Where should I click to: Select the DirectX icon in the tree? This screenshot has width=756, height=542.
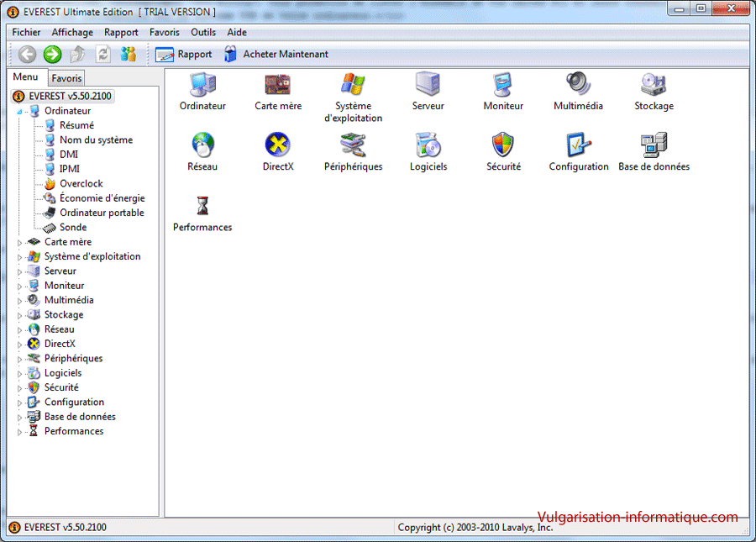click(x=34, y=344)
